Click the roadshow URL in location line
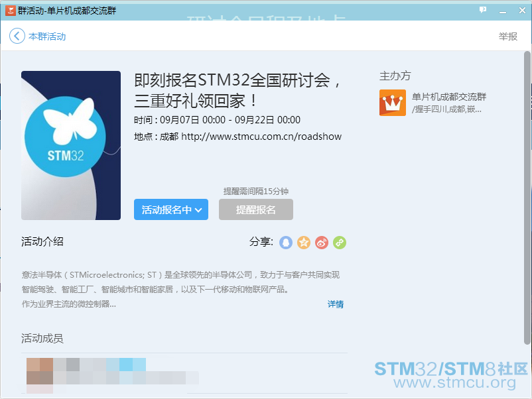The width and height of the screenshot is (532, 399). tap(261, 137)
